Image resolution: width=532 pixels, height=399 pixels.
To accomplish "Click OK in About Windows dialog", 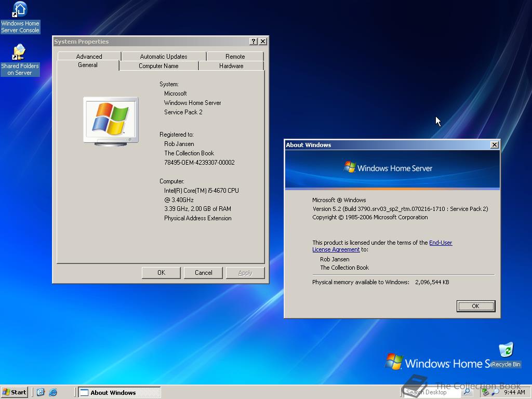I will 476,306.
